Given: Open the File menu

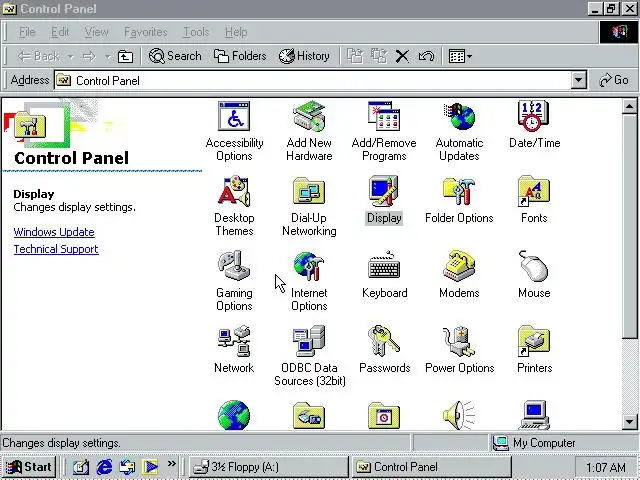Looking at the screenshot, I should click(x=27, y=32).
